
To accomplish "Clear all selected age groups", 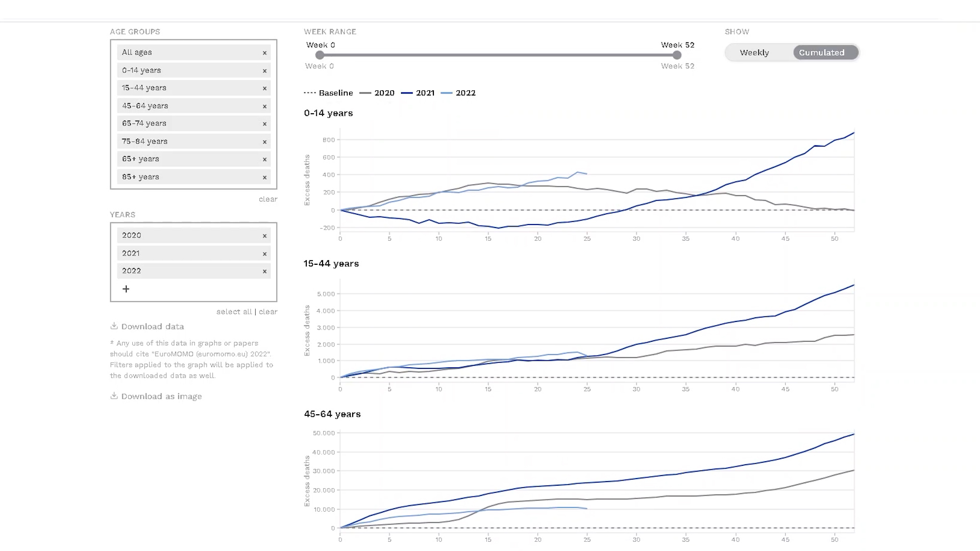I will [268, 199].
